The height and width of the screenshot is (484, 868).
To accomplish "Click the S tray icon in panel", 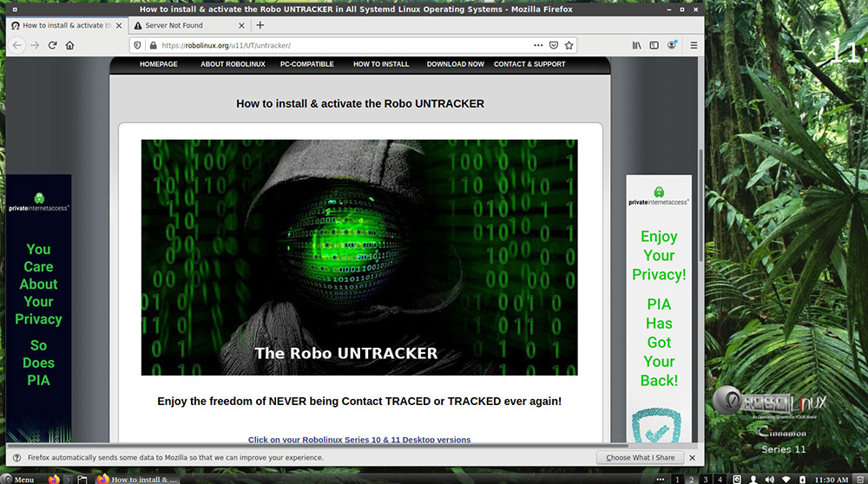I will tap(737, 479).
